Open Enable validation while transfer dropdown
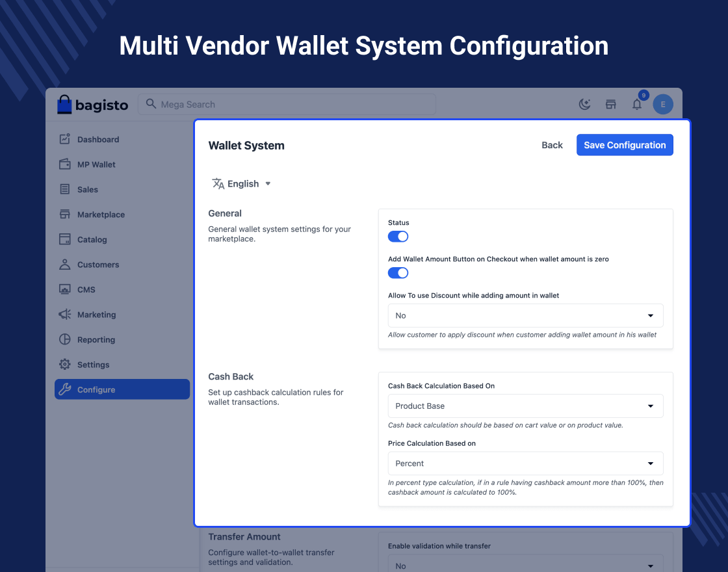The height and width of the screenshot is (572, 728). click(x=526, y=564)
